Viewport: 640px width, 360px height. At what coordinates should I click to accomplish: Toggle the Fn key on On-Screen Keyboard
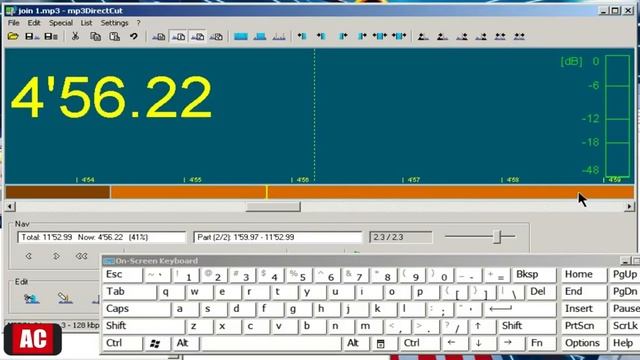coord(541,343)
